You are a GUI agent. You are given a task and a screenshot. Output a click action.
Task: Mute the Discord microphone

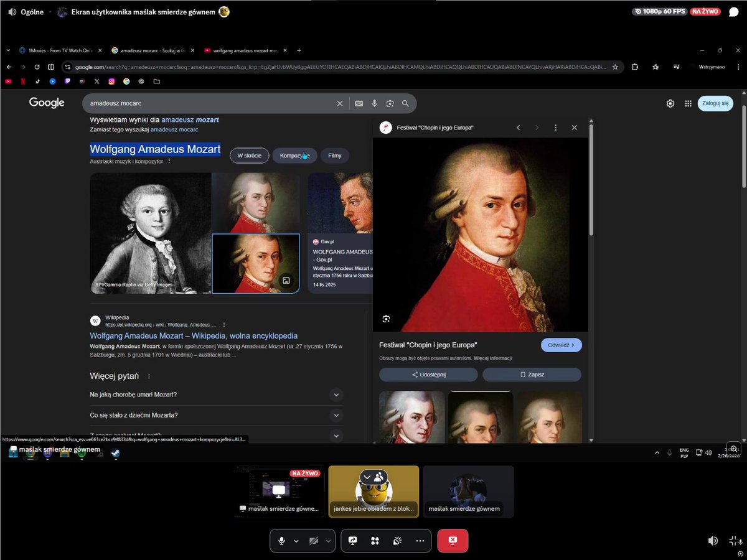[x=282, y=541]
